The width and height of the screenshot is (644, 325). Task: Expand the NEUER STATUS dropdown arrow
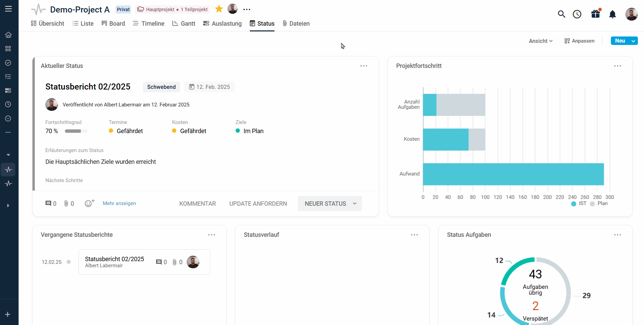(x=355, y=203)
